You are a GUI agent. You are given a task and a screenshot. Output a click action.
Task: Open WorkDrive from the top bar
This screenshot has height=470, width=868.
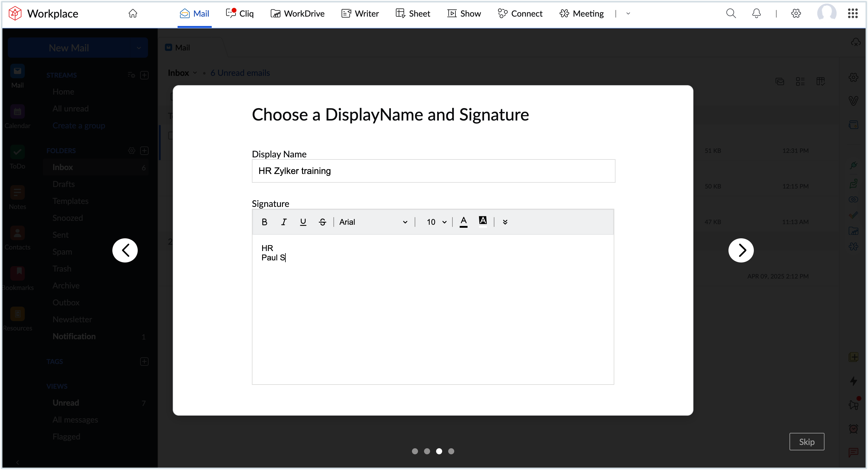(297, 14)
